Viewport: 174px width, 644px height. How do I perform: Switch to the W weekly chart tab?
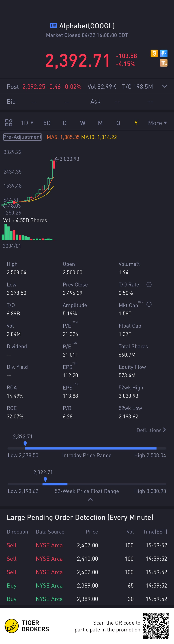(x=82, y=123)
